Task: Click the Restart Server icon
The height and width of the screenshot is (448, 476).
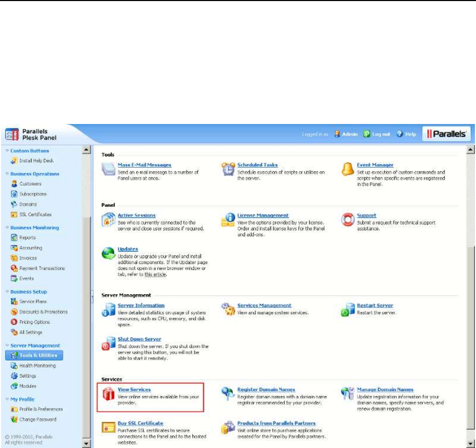Action: pyautogui.click(x=348, y=309)
